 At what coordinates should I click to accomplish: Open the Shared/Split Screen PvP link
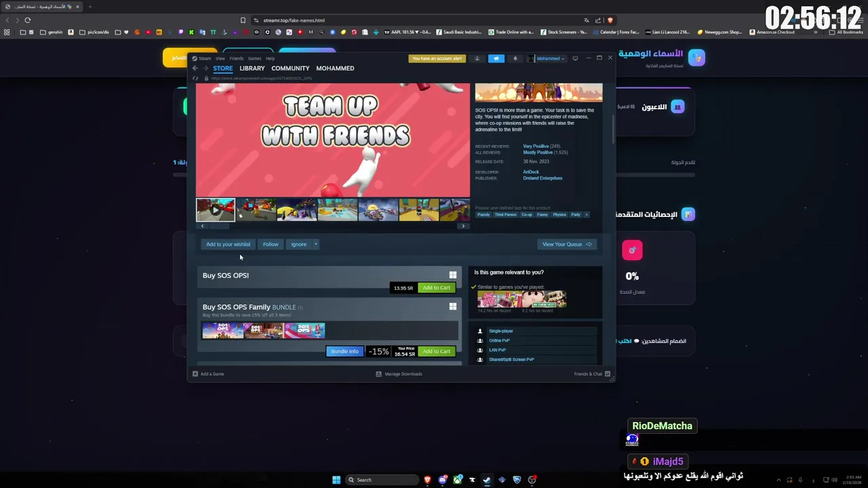511,360
